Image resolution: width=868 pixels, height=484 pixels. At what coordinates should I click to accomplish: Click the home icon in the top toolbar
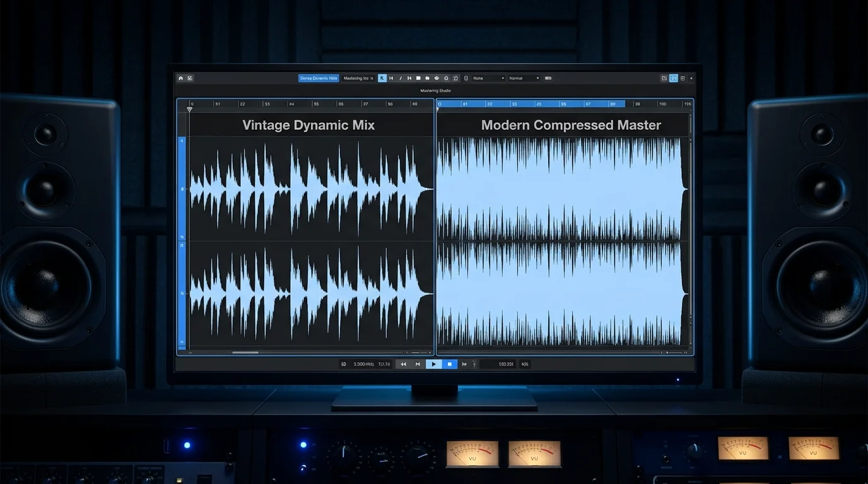181,78
